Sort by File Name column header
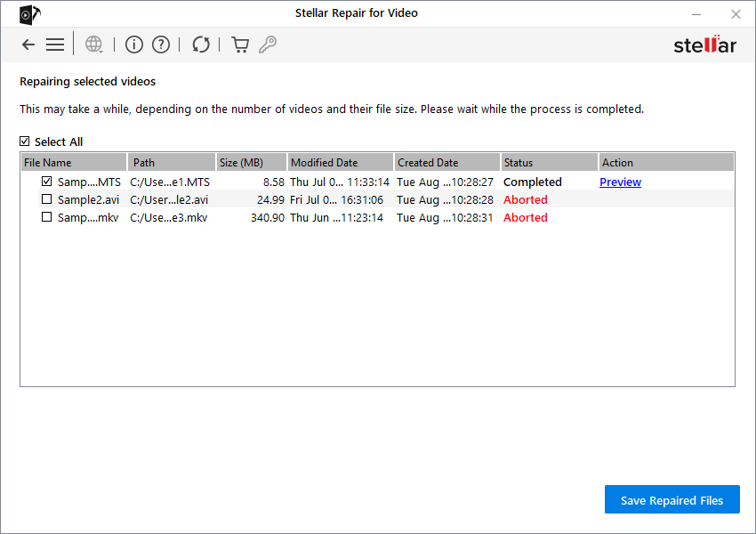The width and height of the screenshot is (756, 534). [x=74, y=163]
